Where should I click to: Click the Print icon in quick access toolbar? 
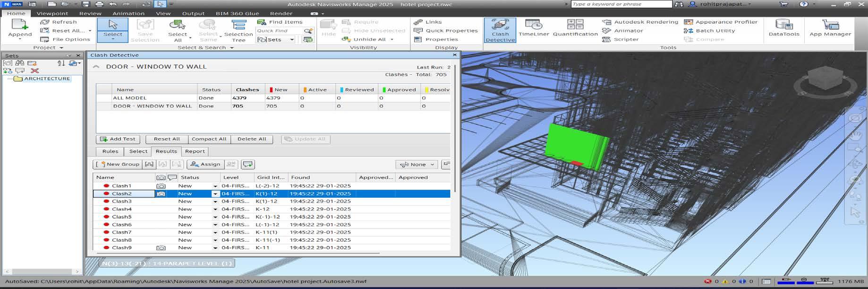(99, 4)
